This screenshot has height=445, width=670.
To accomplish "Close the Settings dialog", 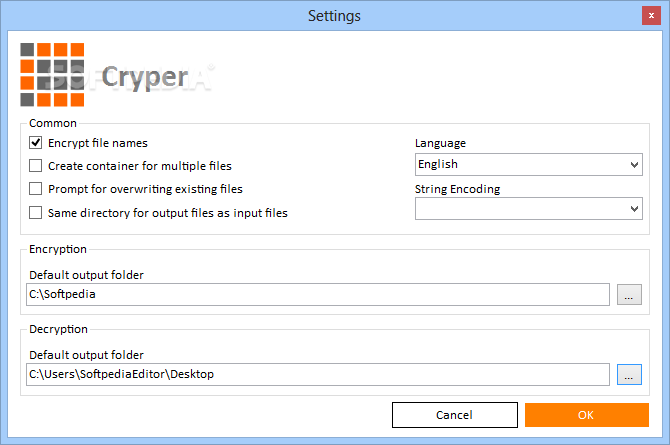I will pos(651,16).
